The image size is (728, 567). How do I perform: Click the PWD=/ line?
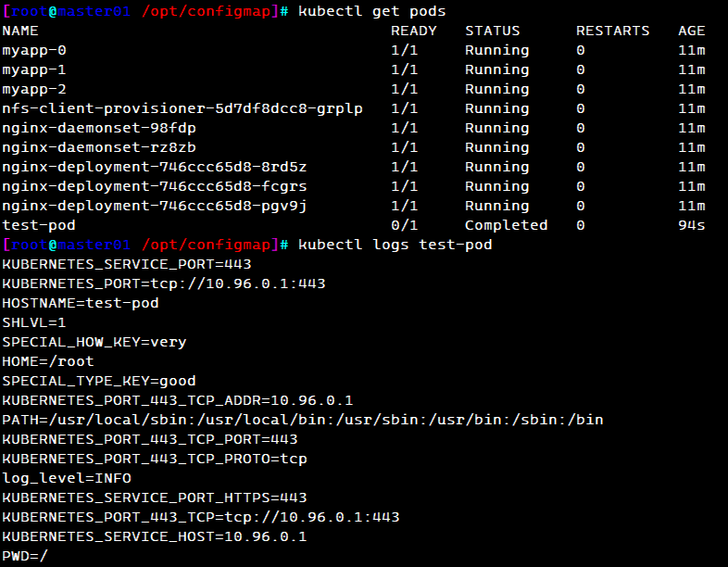pos(25,556)
